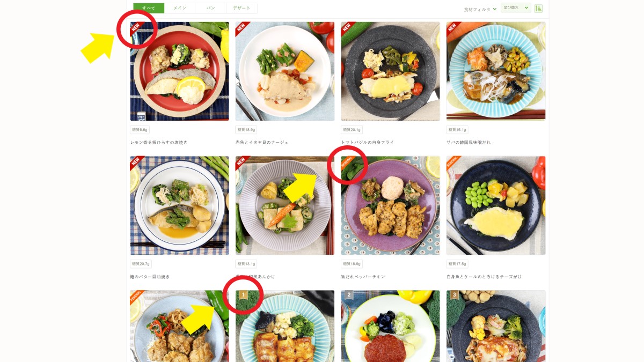Click RENEWAL badge on 旨だれペッパーチキン
Image resolution: width=644 pixels, height=362 pixels.
tap(348, 162)
